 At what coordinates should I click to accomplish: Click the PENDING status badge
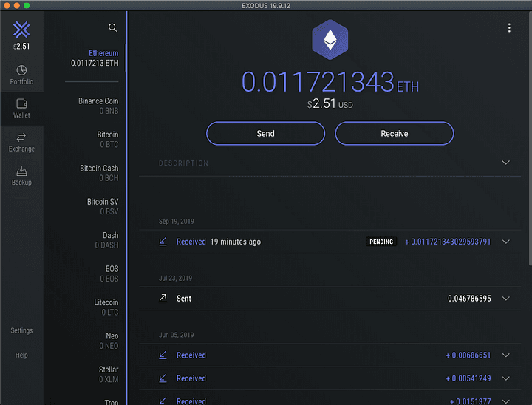381,242
